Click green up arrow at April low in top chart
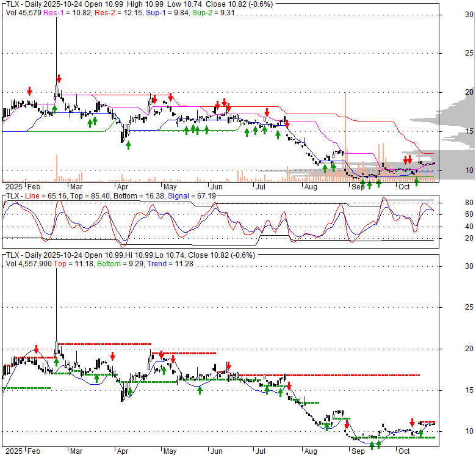Image resolution: width=476 pixels, height=455 pixels. click(x=129, y=145)
